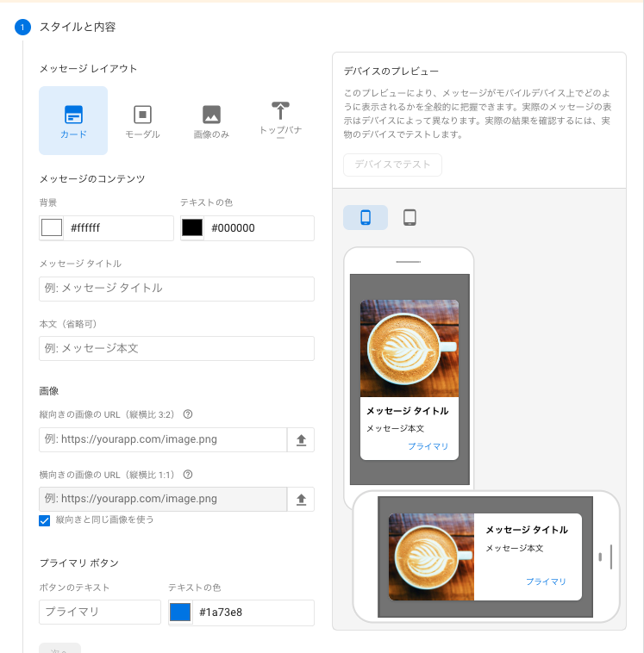Uncheck 縦向きと同じ画像を使う checkbox
Image resolution: width=644 pixels, height=653 pixels.
[x=45, y=520]
